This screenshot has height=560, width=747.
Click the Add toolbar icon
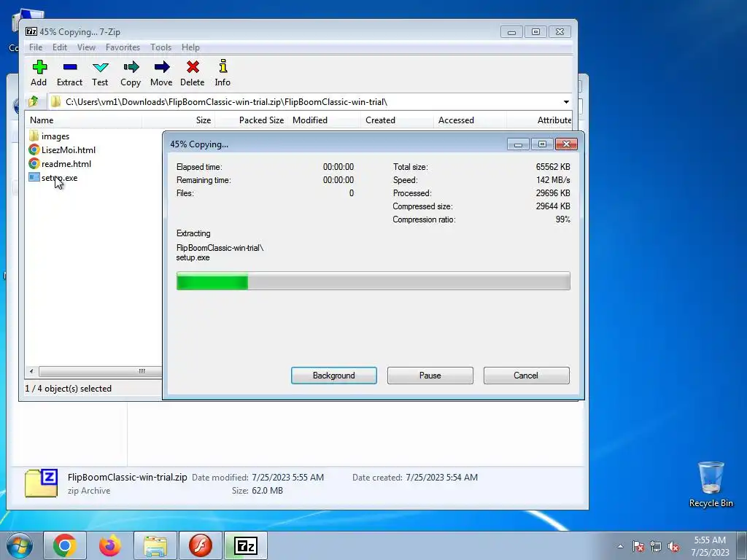(x=39, y=67)
